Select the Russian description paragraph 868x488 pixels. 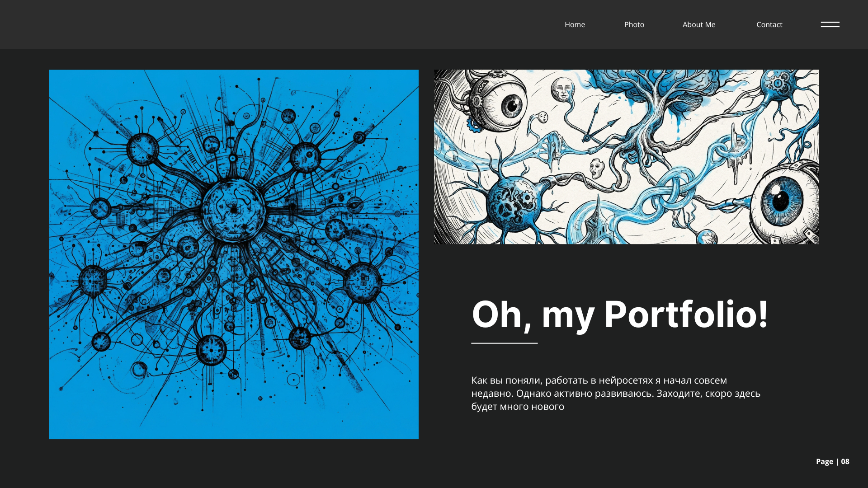pos(615,393)
